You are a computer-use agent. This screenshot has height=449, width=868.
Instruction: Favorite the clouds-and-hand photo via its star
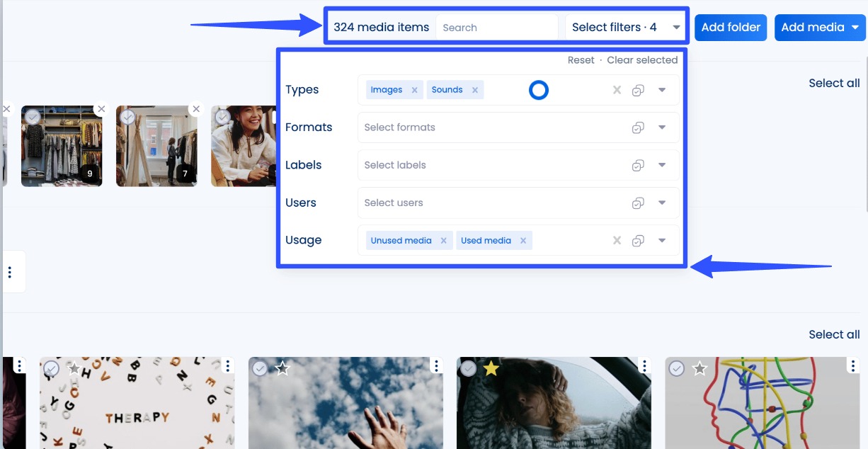pos(282,368)
